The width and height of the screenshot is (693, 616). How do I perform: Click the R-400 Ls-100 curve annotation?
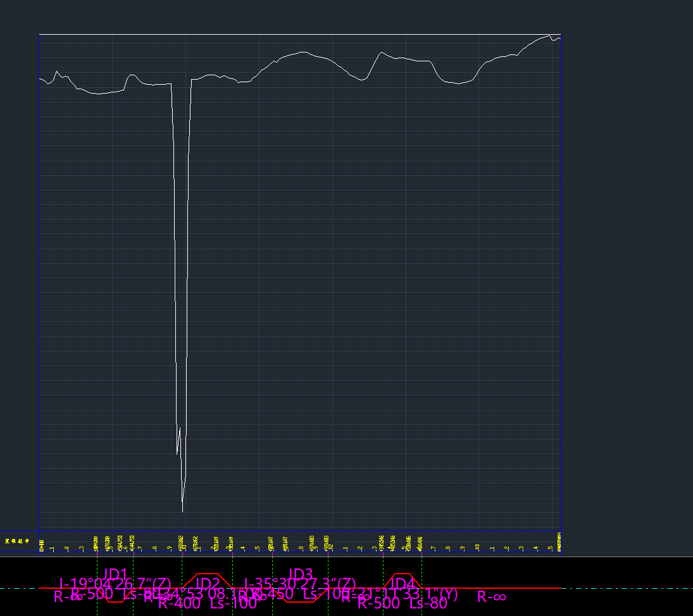(208, 603)
